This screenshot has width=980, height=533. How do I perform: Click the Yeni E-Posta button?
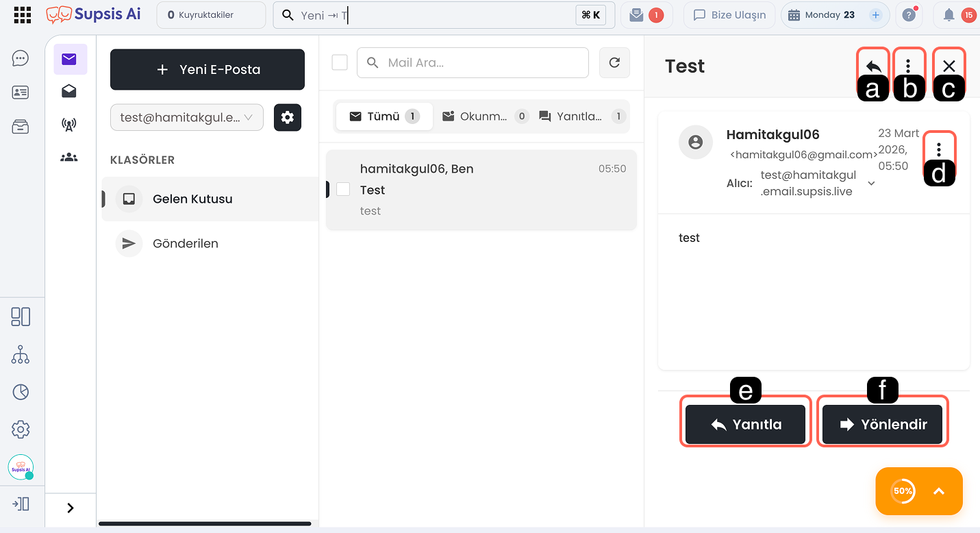(x=208, y=69)
